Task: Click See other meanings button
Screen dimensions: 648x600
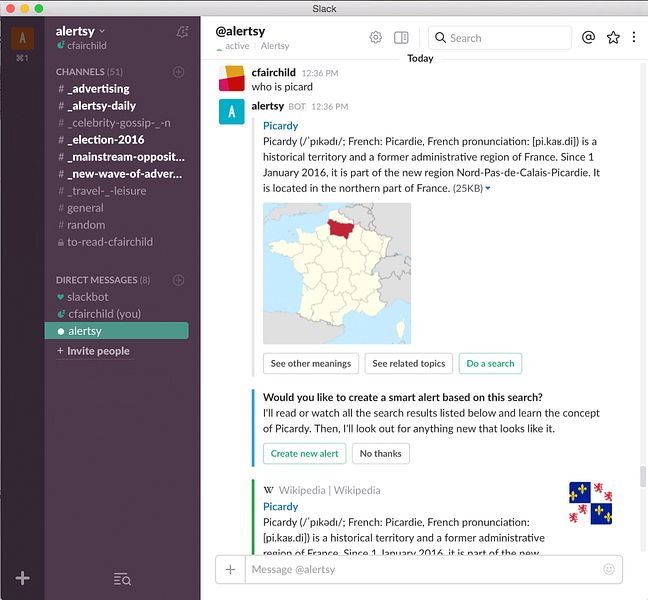Action: click(311, 364)
